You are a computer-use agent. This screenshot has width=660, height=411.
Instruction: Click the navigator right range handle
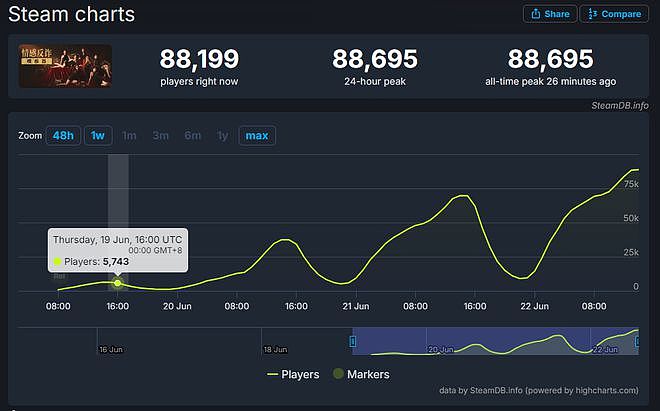pos(637,341)
